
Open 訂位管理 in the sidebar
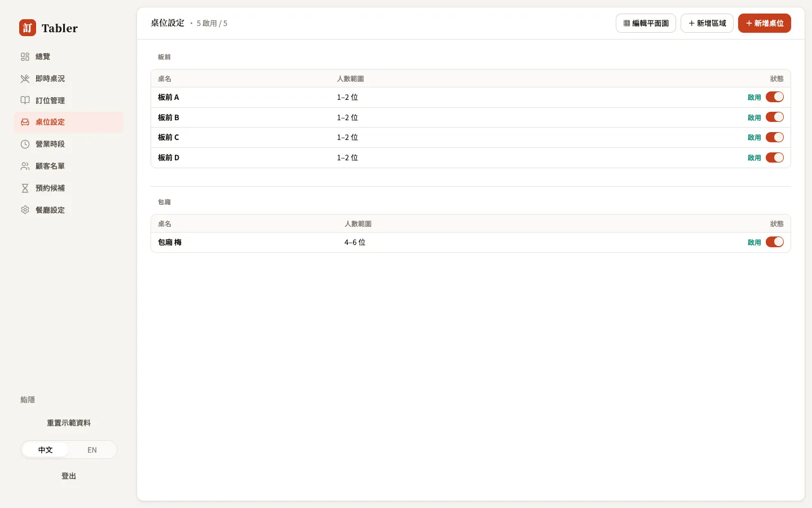point(68,100)
